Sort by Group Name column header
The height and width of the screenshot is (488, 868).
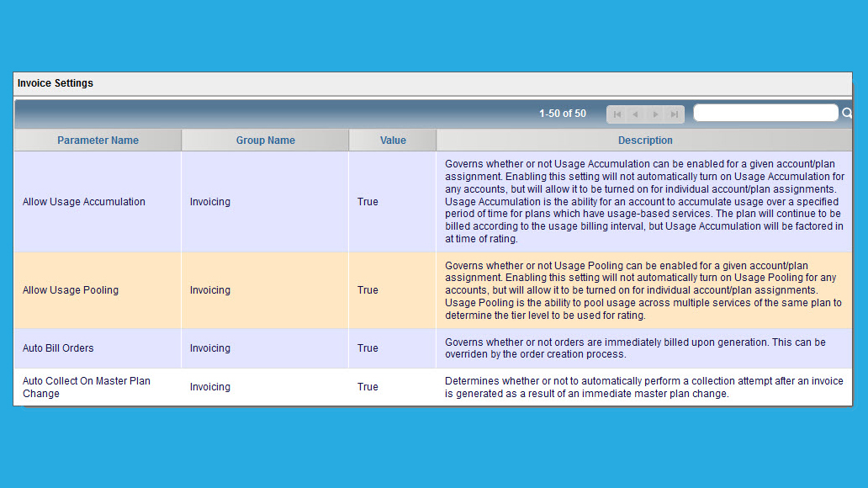[x=266, y=141]
